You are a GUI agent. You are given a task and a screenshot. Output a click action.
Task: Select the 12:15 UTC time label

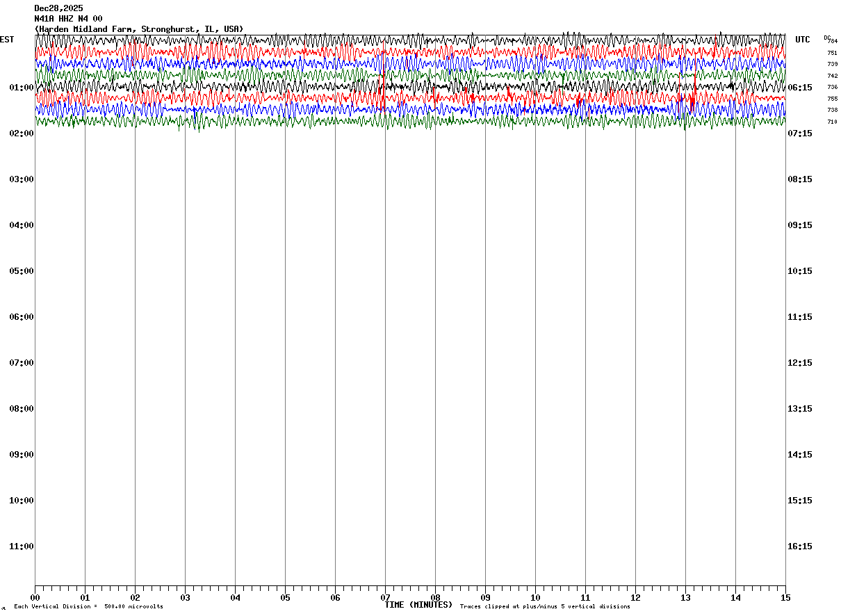[799, 363]
